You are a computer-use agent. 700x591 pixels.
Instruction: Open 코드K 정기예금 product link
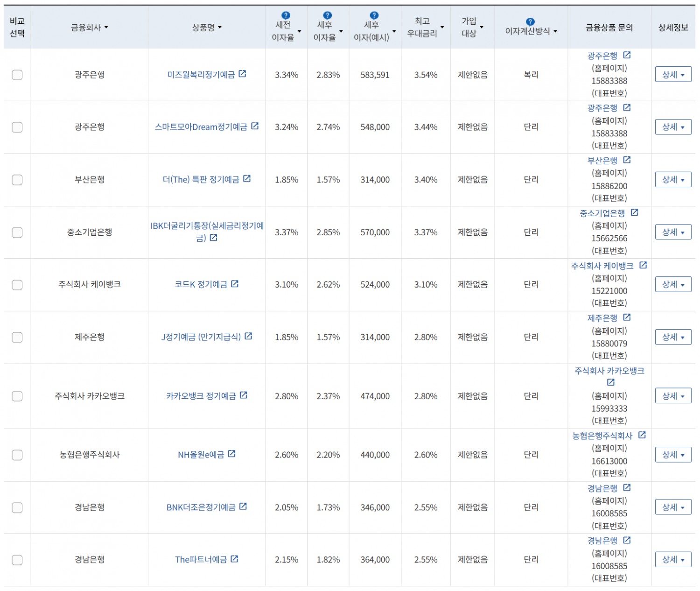tap(201, 284)
